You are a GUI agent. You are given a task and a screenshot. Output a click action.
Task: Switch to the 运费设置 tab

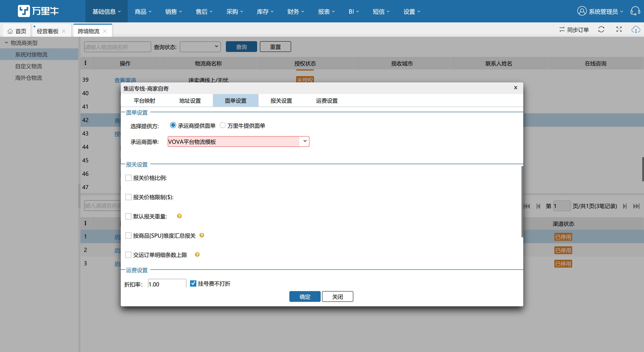327,101
